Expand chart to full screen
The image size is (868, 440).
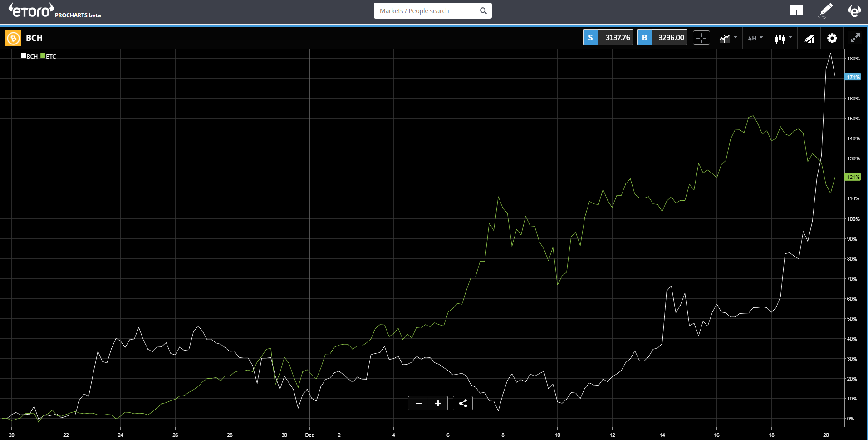click(855, 38)
